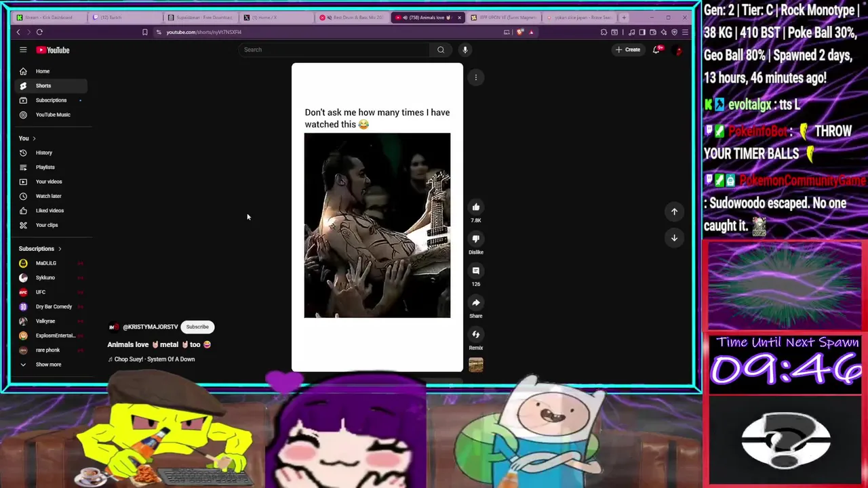Go back in the browser
868x488 pixels.
coord(18,32)
